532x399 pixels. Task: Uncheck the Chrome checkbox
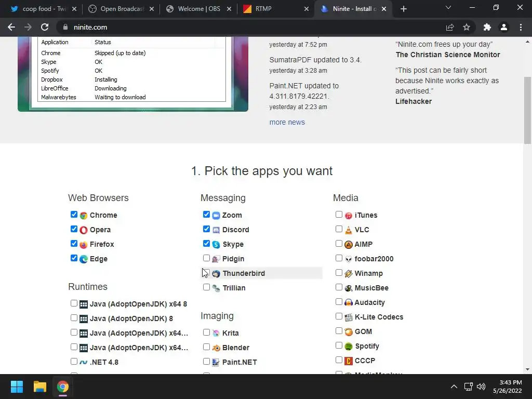[x=74, y=215]
